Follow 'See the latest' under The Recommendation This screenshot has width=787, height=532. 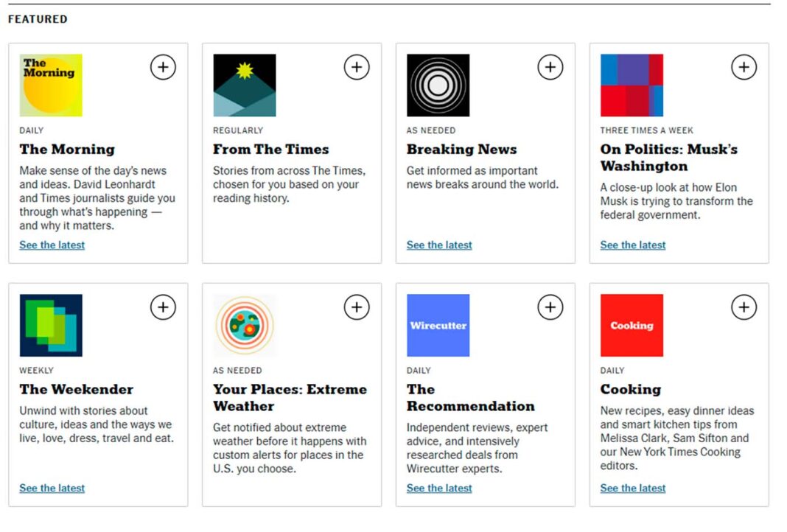point(439,488)
